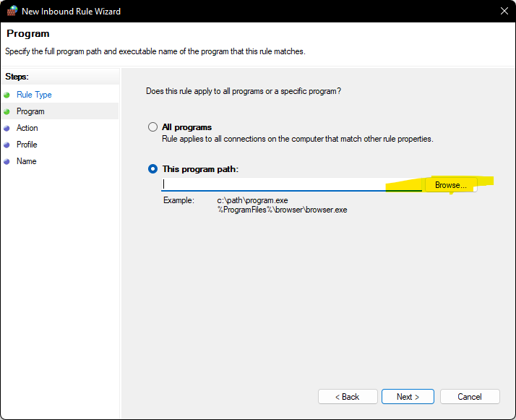Viewport: 516px width, 420px height.
Task: Click the program path input field
Action: click(291, 184)
